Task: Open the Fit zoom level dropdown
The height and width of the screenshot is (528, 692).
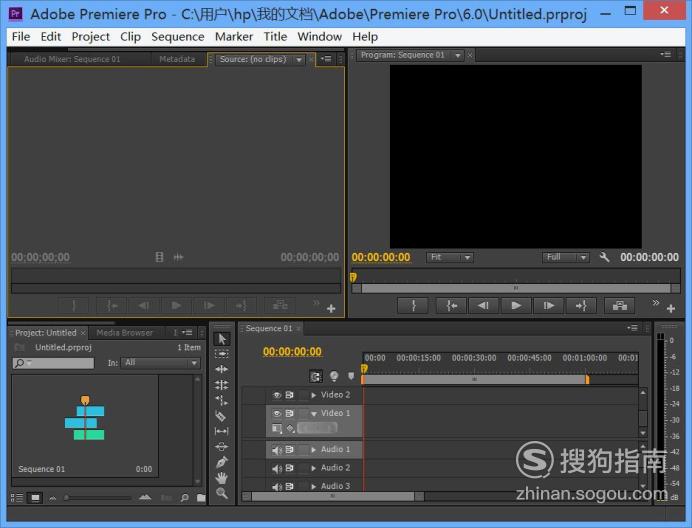Action: coord(450,257)
